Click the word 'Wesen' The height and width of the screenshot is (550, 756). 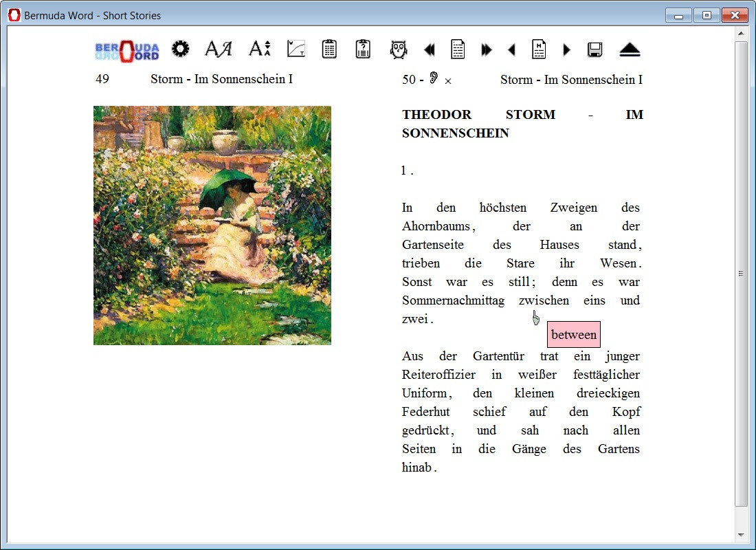[x=619, y=263]
